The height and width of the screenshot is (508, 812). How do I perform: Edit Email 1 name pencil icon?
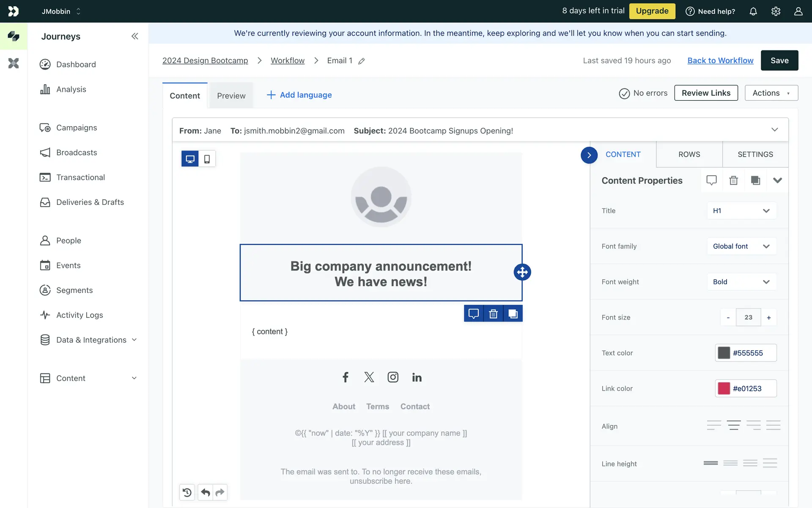pyautogui.click(x=362, y=61)
